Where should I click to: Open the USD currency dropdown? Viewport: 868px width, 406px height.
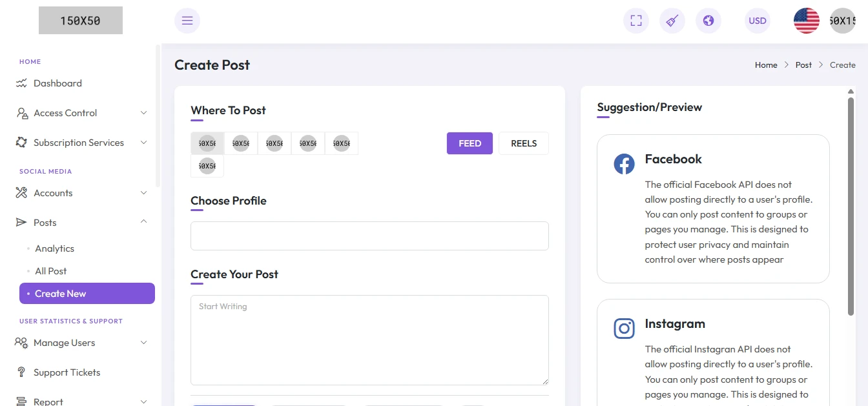click(x=758, y=21)
